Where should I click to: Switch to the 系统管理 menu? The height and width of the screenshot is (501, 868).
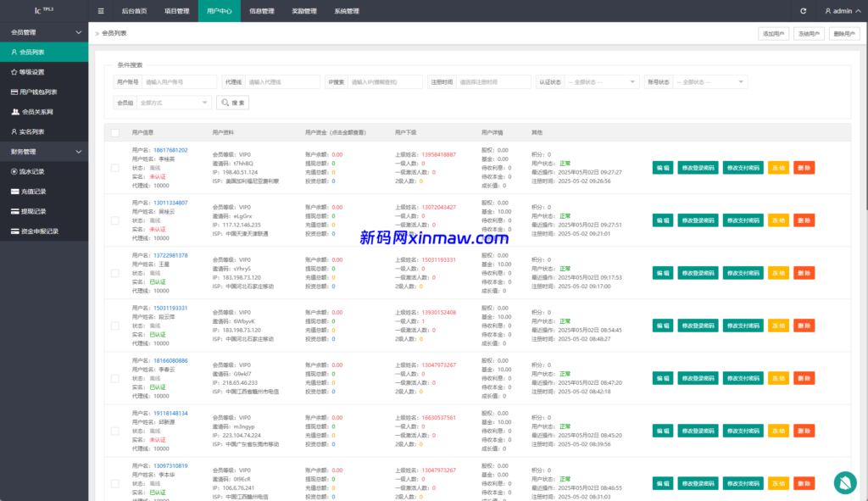pos(346,11)
